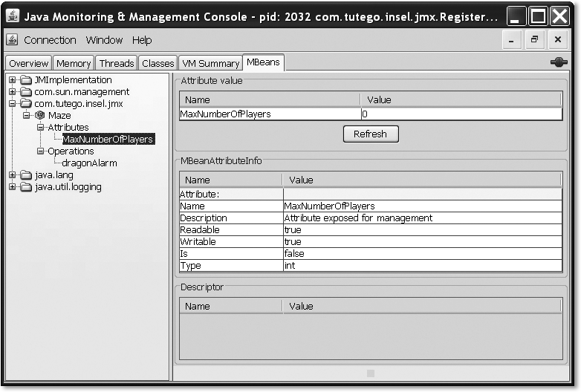Select the JMImplementation tree label
The width and height of the screenshot is (581, 392).
[73, 80]
